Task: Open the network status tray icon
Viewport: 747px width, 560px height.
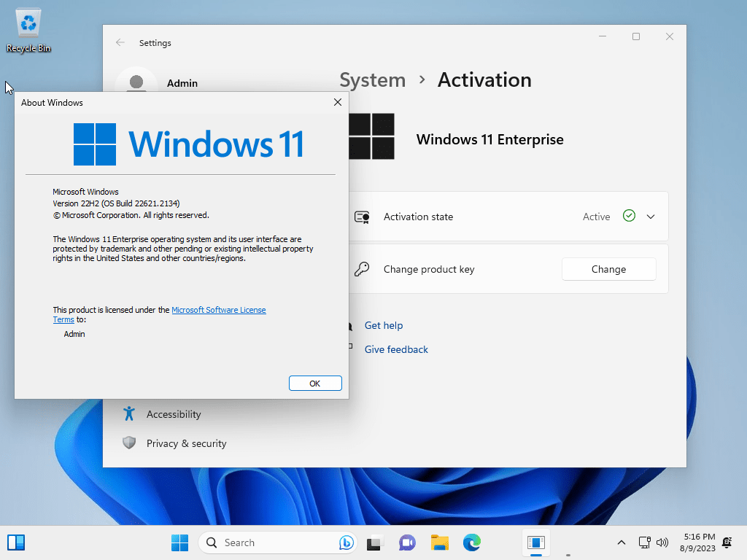Action: [645, 542]
